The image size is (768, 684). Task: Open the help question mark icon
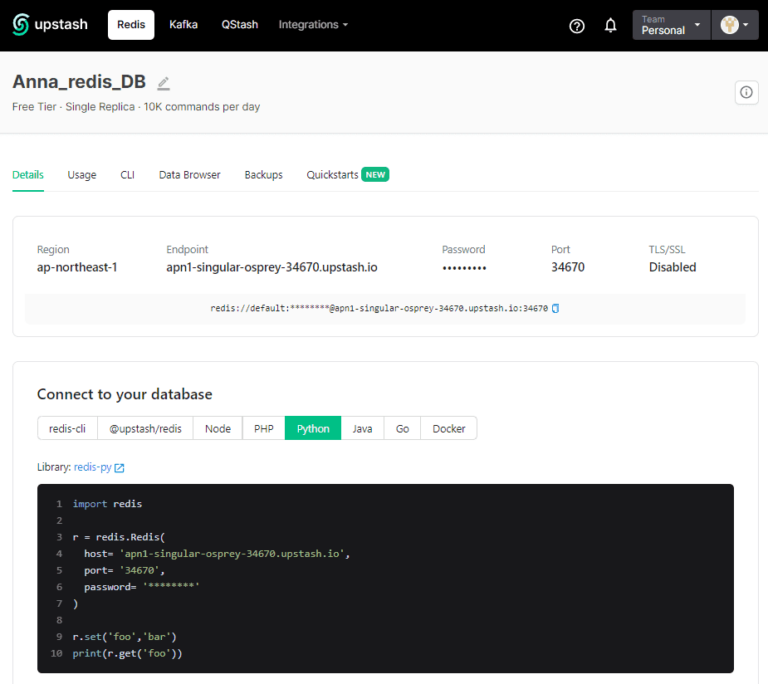[x=577, y=25]
